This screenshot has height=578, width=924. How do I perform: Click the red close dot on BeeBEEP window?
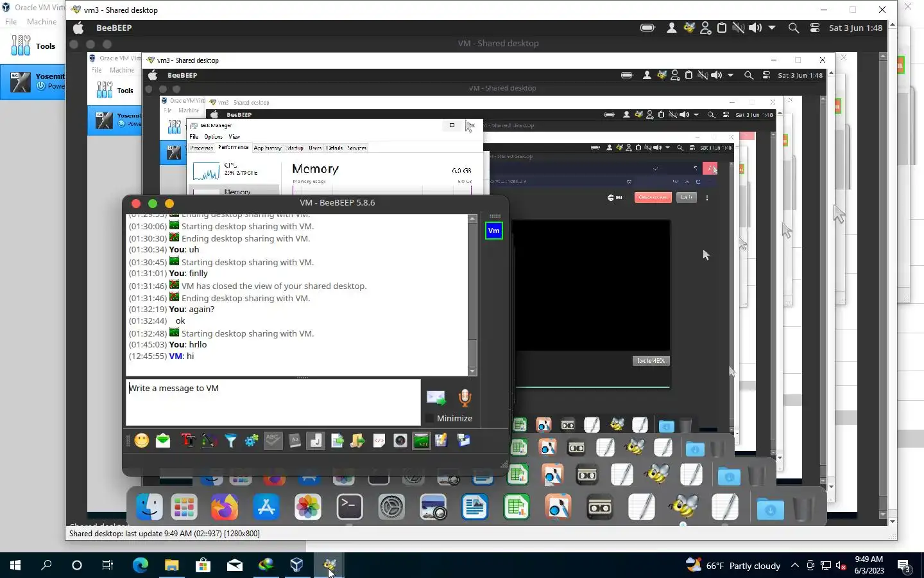[135, 203]
